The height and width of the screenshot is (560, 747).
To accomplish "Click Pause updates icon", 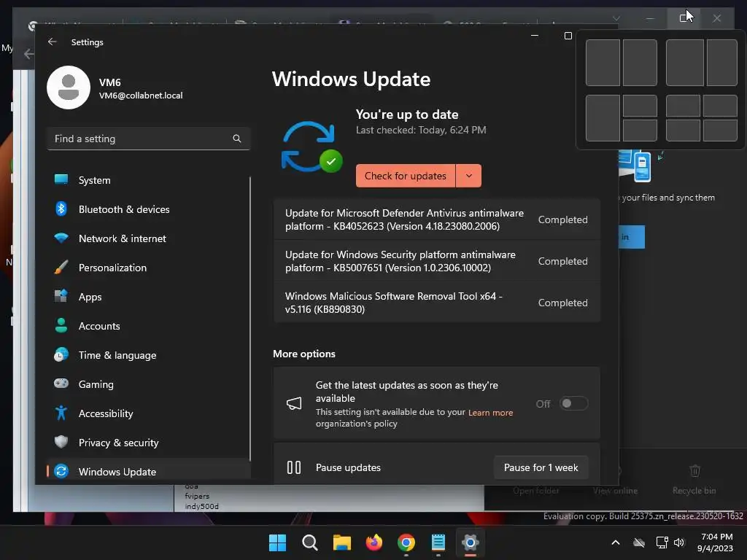I will [x=294, y=467].
